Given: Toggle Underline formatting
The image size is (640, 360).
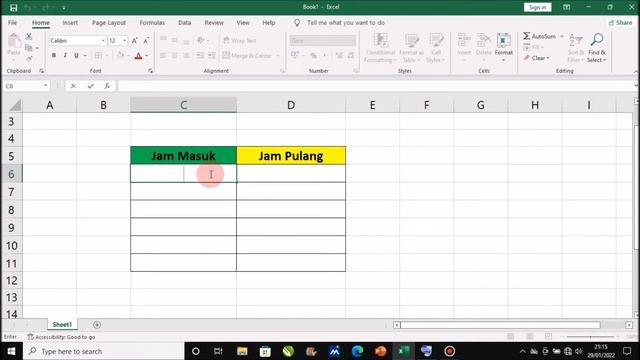Looking at the screenshot, I should click(x=76, y=56).
